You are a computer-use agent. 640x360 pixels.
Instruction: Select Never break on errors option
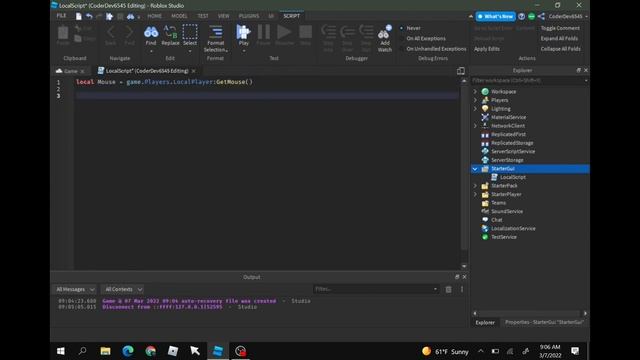point(413,28)
